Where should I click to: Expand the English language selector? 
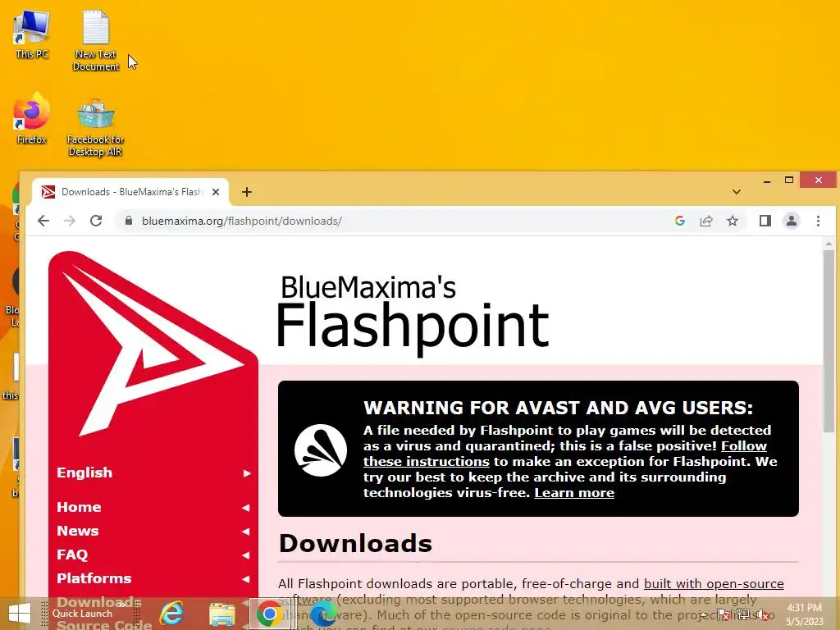coord(153,472)
